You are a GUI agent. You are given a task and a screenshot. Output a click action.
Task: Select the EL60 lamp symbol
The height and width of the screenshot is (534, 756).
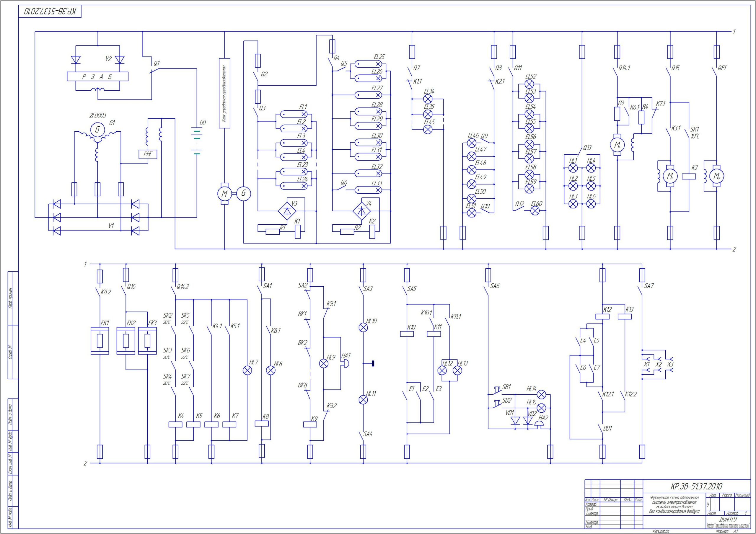pos(535,211)
